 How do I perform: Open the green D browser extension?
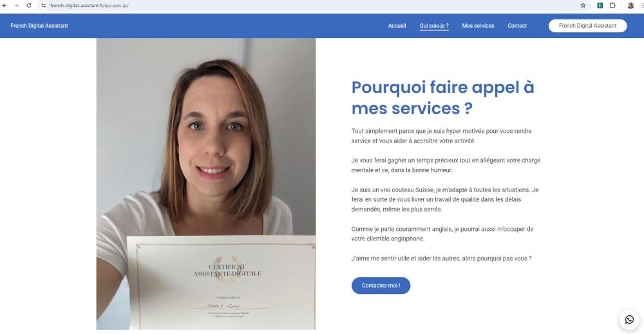[600, 5]
